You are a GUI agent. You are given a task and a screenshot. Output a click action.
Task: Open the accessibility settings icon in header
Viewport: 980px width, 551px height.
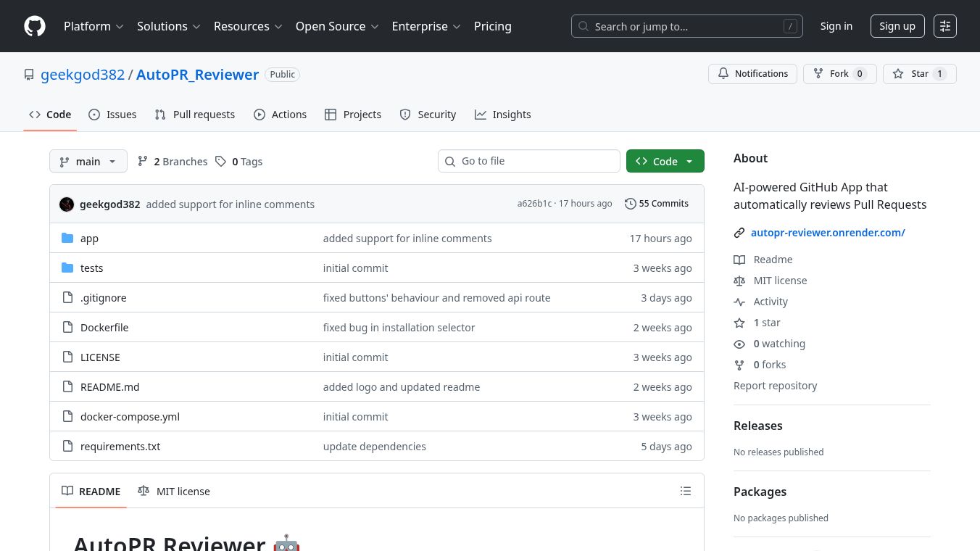(944, 26)
